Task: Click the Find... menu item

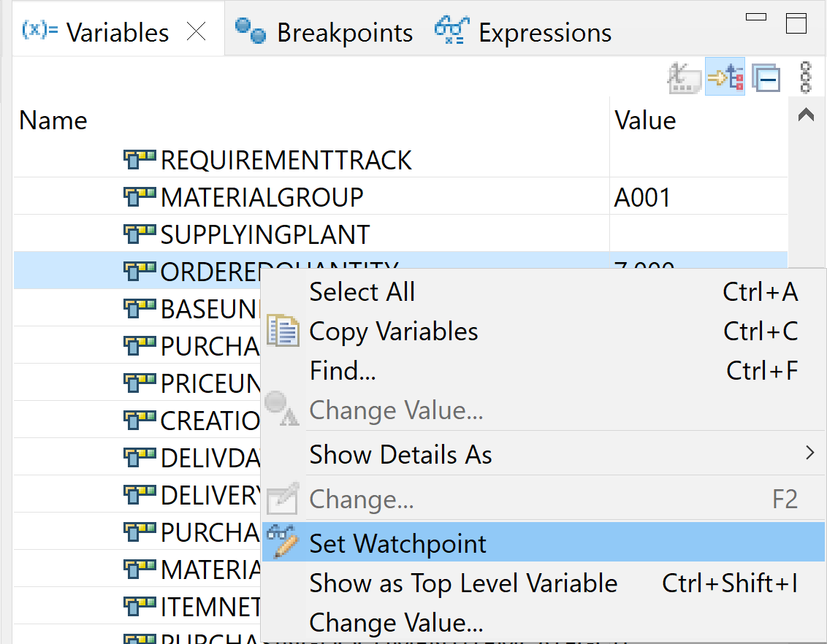Action: click(544, 370)
